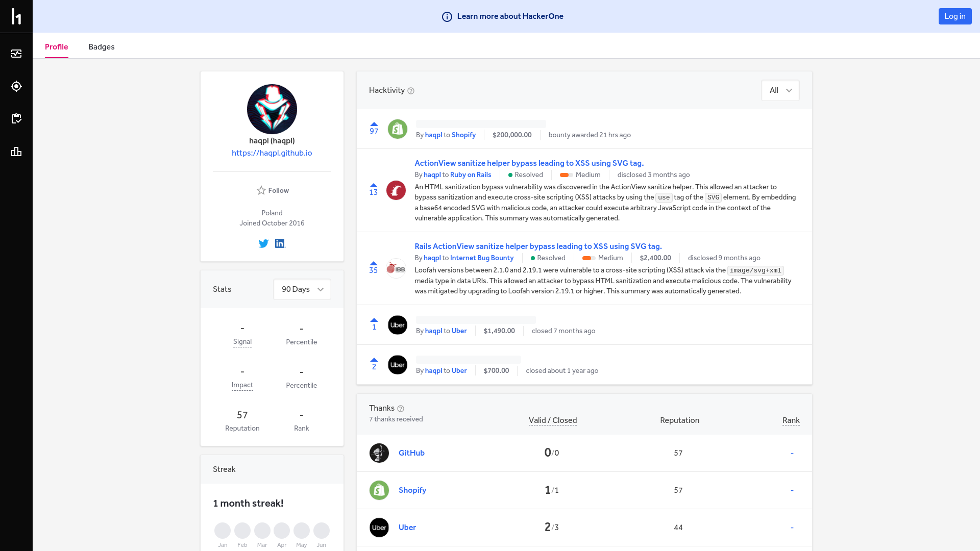Click the GitHub row rank dash
This screenshot has width=980, height=551.
pos(792,453)
